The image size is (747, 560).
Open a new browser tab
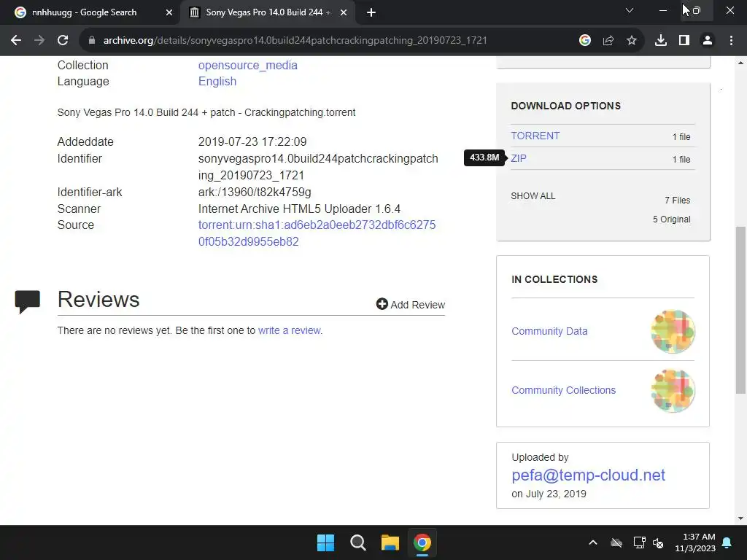[x=371, y=12]
